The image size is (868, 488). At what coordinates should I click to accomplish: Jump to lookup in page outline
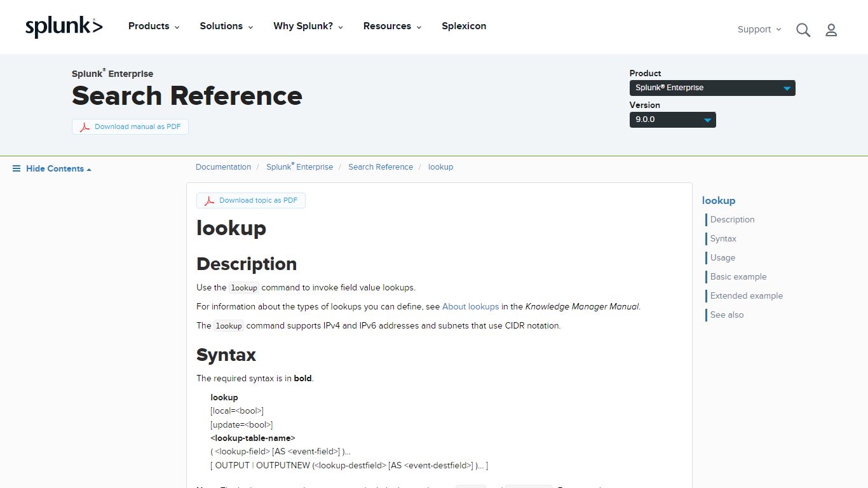pos(719,201)
